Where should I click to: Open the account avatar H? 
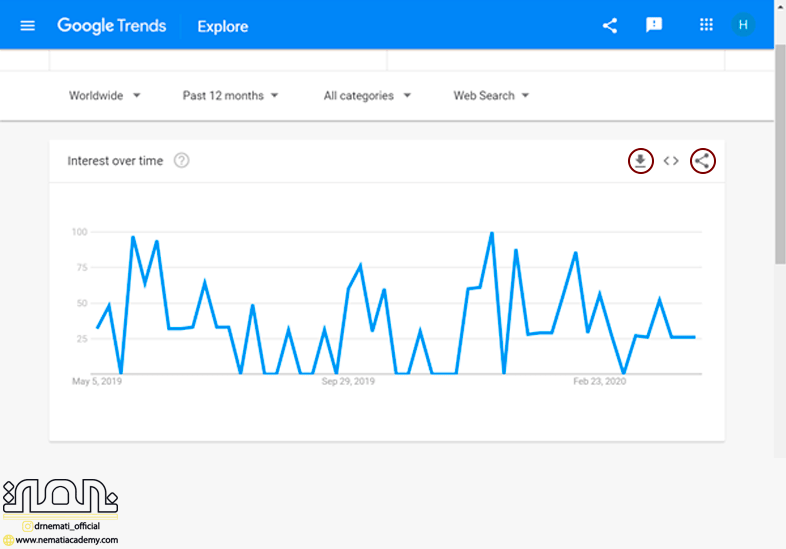(x=742, y=25)
